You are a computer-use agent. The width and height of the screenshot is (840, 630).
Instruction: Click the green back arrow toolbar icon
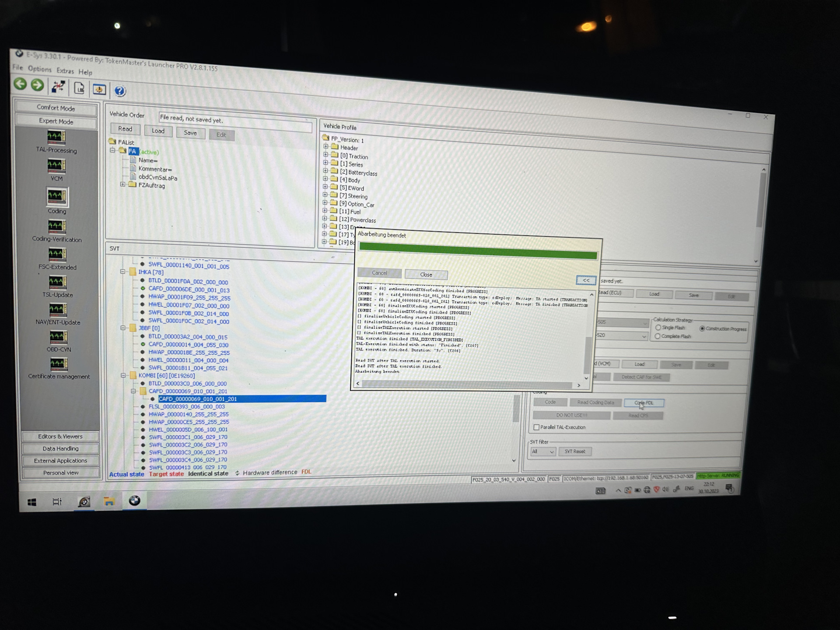pos(20,84)
